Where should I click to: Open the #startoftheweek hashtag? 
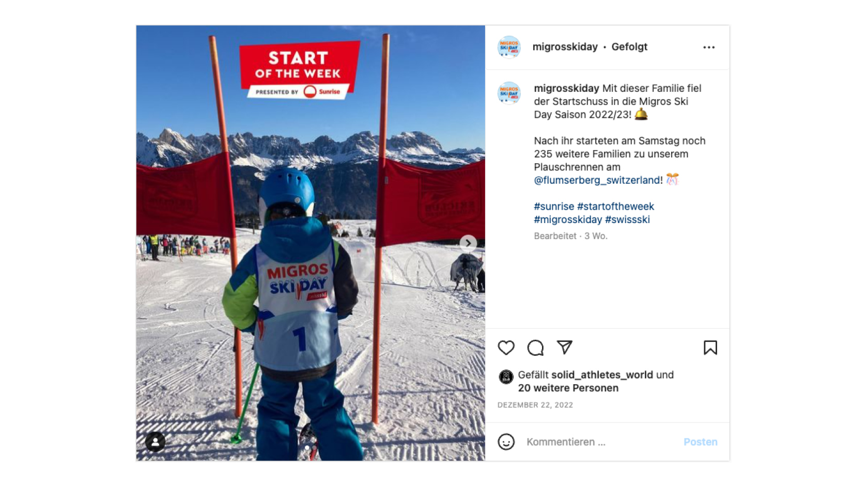(x=615, y=207)
